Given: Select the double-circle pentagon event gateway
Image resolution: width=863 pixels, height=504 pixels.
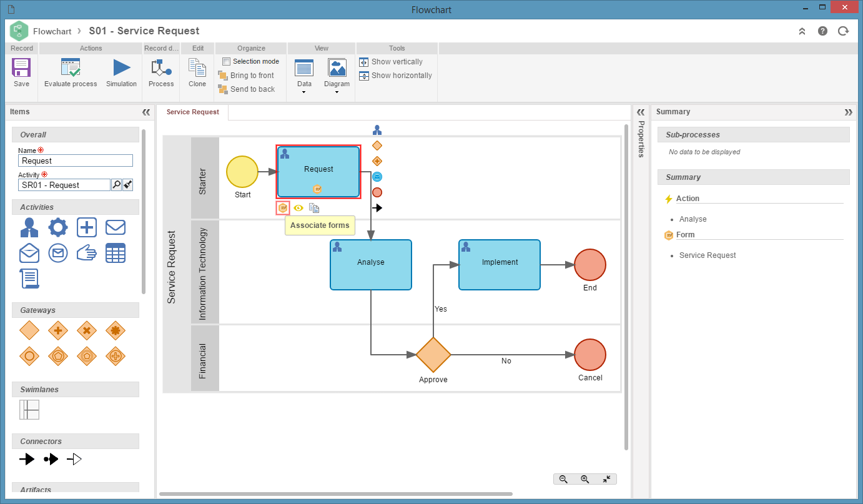Looking at the screenshot, I should (x=87, y=356).
